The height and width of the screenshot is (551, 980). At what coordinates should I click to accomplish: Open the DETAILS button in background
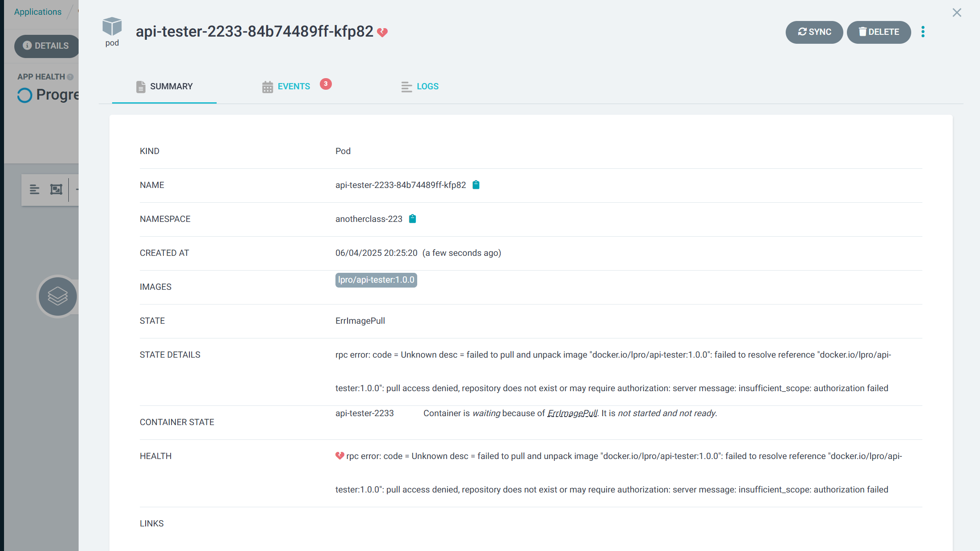pyautogui.click(x=46, y=46)
